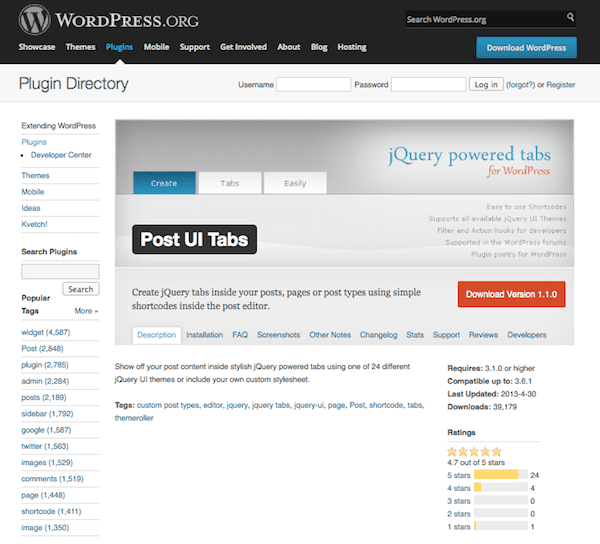
Task: Click the Username input field
Action: tap(313, 85)
